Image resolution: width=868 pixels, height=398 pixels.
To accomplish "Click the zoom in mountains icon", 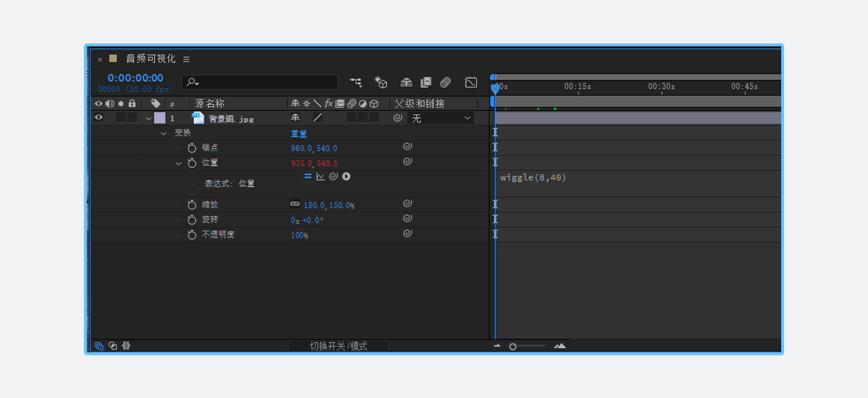I will (x=560, y=346).
